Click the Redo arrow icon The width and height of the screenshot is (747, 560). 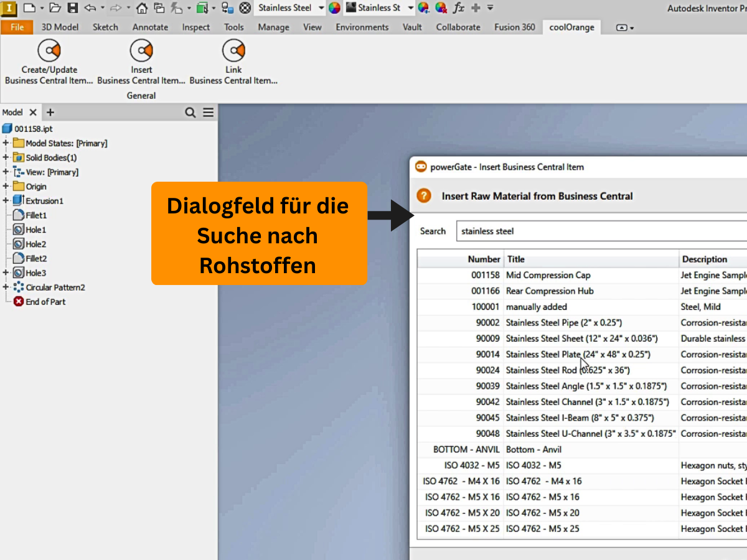pos(116,8)
